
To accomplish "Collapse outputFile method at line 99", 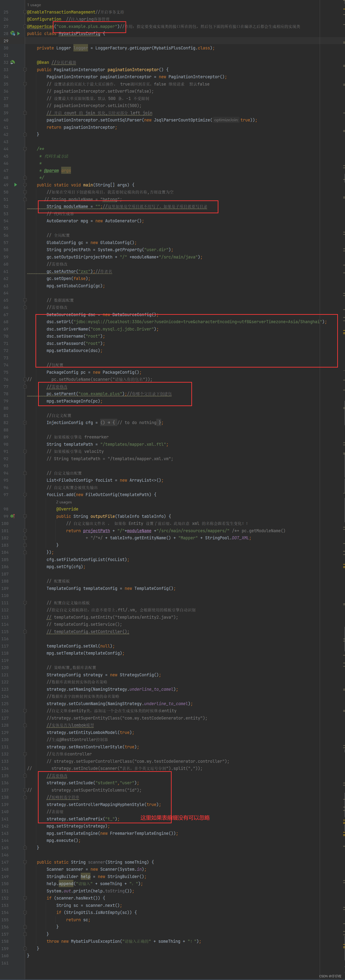I will pyautogui.click(x=25, y=516).
